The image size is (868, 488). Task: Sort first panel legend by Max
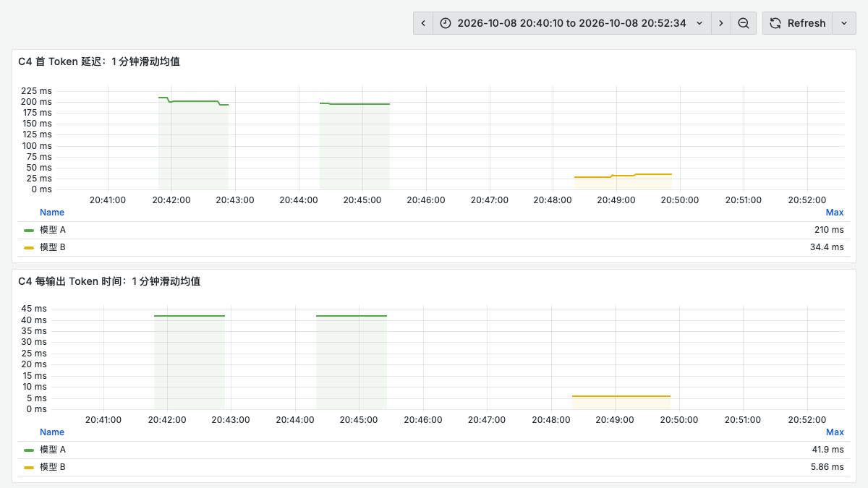[835, 213]
